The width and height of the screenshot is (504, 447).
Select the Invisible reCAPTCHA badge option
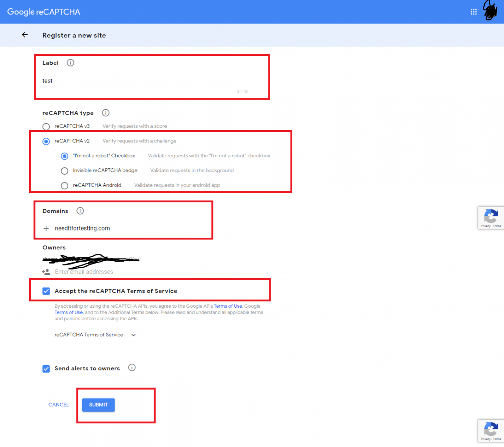click(x=65, y=171)
